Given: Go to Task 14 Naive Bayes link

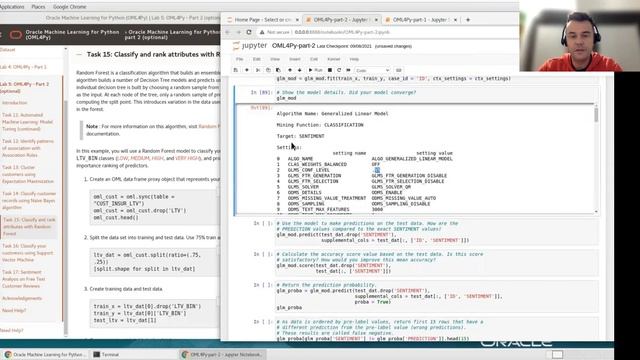Looking at the screenshot, I should click(29, 200).
